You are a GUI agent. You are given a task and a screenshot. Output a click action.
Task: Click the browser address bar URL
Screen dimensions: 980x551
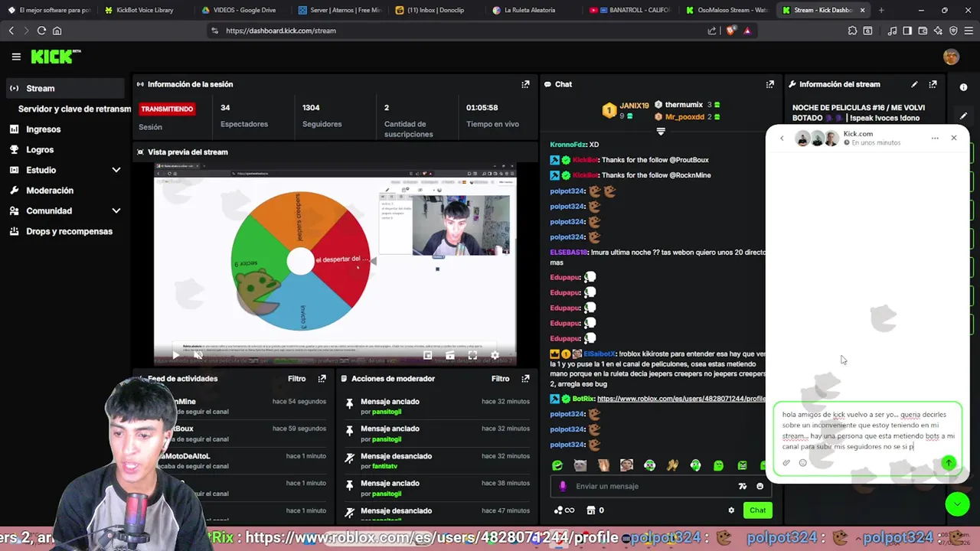[x=281, y=31]
